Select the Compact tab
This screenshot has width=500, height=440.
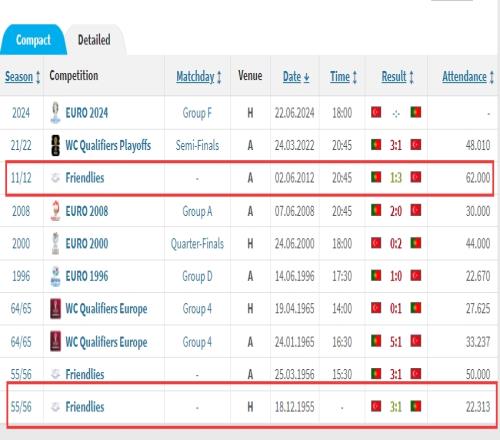(33, 40)
